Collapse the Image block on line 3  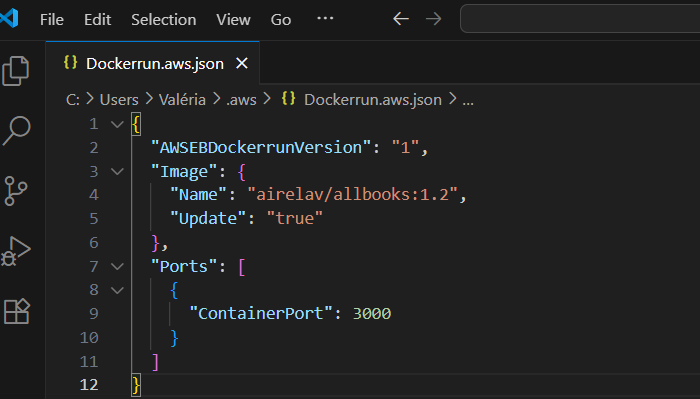click(117, 171)
